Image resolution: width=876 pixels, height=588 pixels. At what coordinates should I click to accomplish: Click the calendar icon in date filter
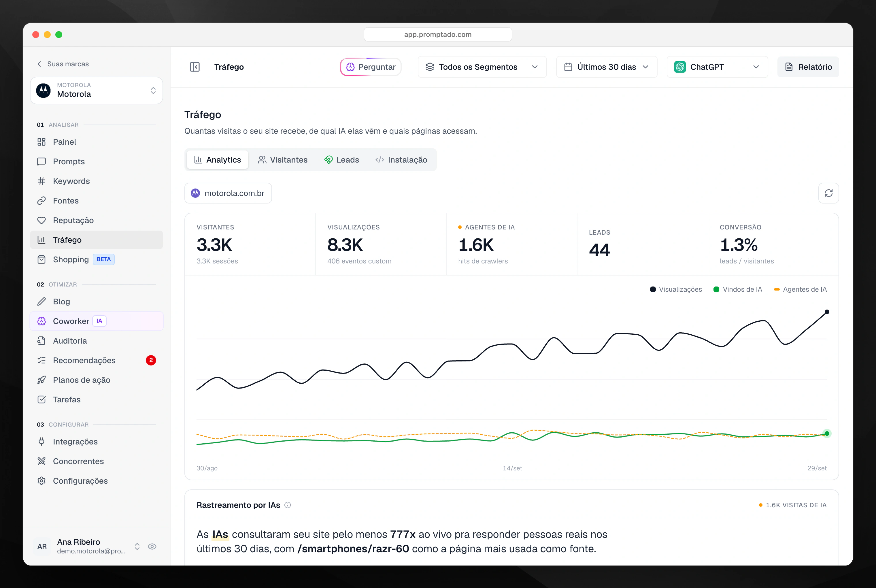coord(568,67)
